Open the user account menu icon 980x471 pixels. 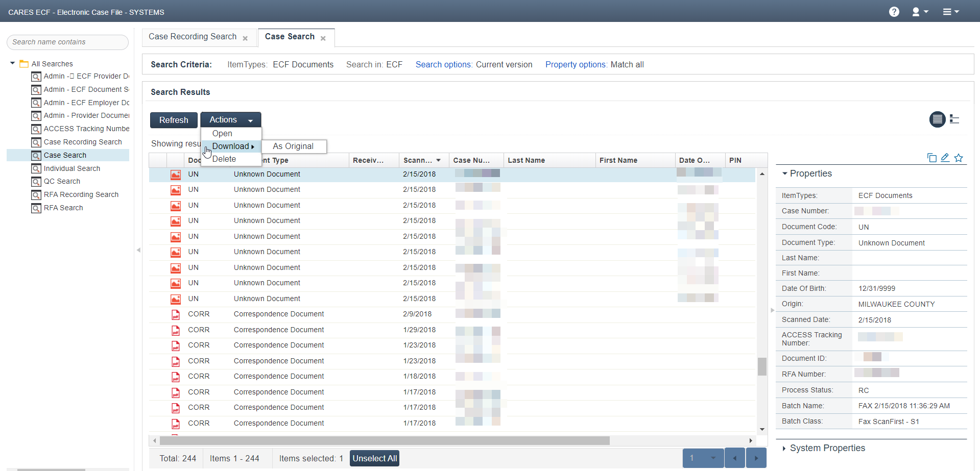point(919,12)
